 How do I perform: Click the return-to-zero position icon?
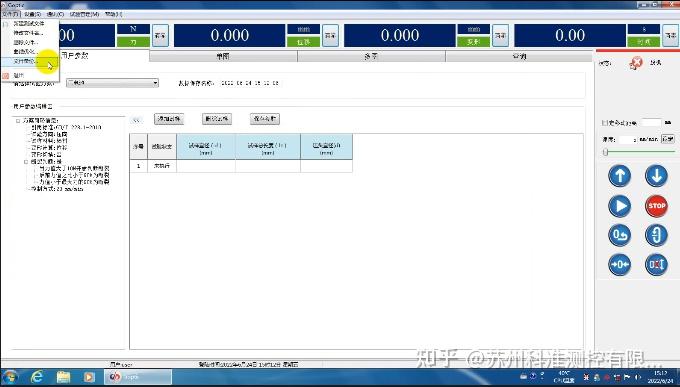619,235
